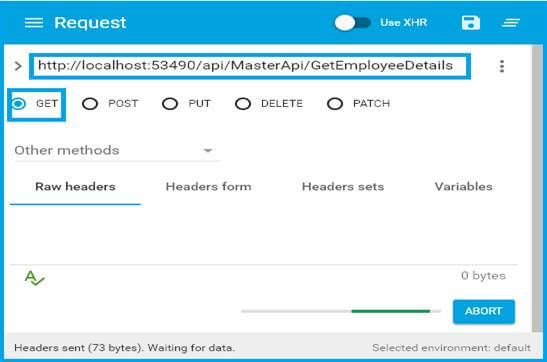Click the '0 bytes' size label

click(x=483, y=276)
